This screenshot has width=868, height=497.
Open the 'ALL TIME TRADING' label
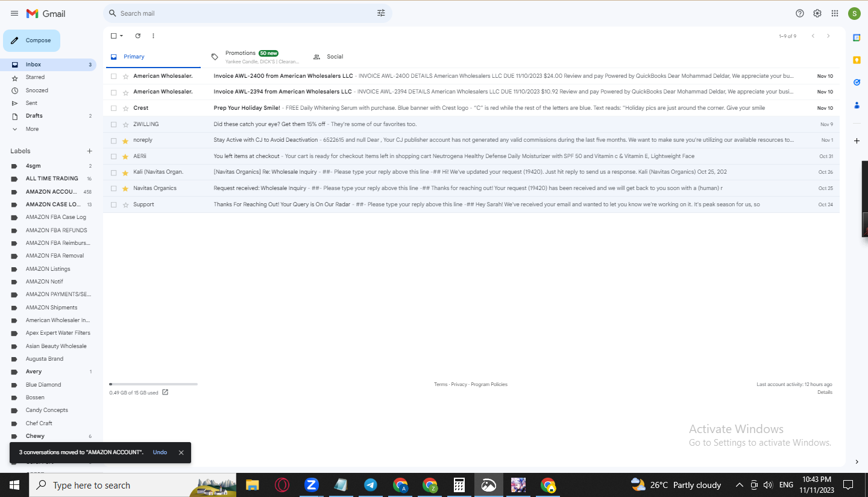click(52, 179)
